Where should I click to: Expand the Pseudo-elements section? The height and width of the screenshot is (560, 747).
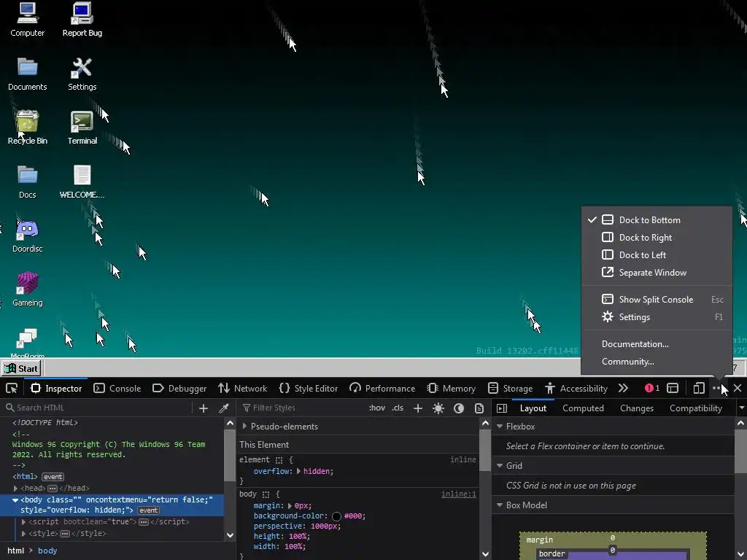pos(245,426)
